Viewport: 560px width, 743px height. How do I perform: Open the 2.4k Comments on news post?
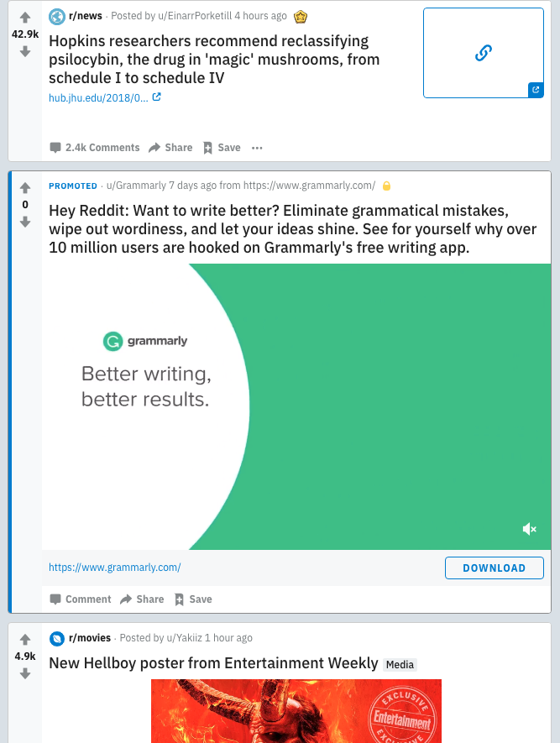[x=95, y=148]
